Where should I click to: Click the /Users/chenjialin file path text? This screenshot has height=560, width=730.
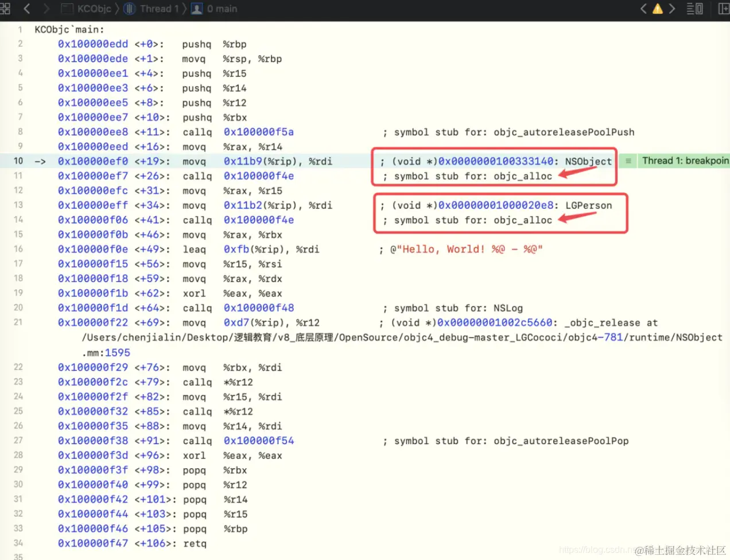coord(402,337)
